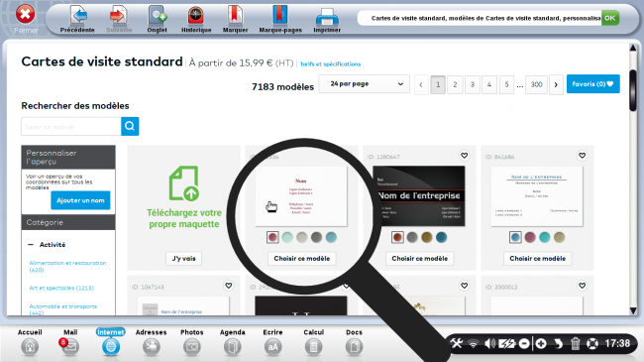Image resolution: width=644 pixels, height=362 pixels.
Task: Pick the gold swatch under model 1280647
Action: pos(427,237)
